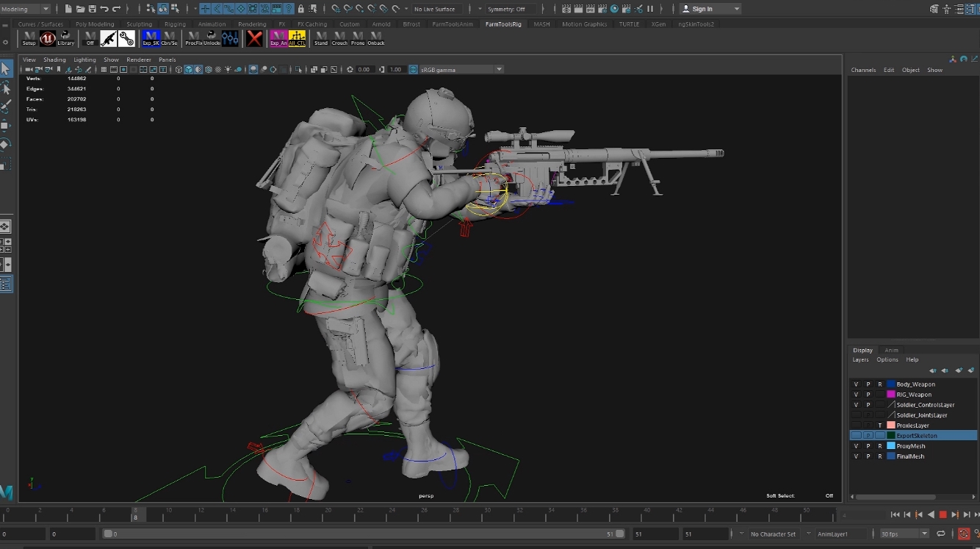
Task: Click the mixer sliders shelf icon
Action: (230, 38)
